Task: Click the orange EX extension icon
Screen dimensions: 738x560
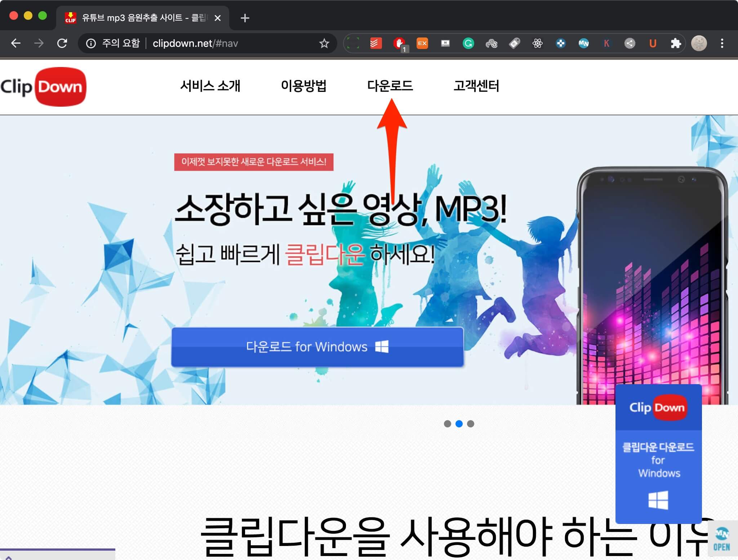Action: 422,44
